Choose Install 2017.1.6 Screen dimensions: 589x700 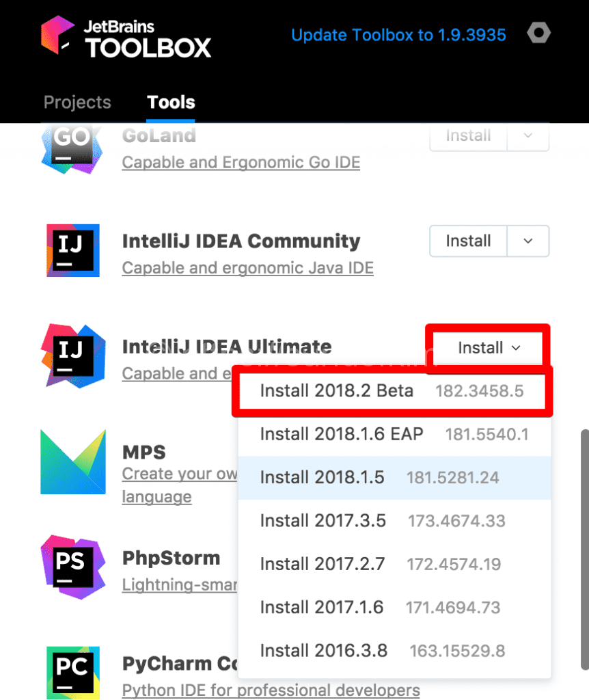click(394, 608)
